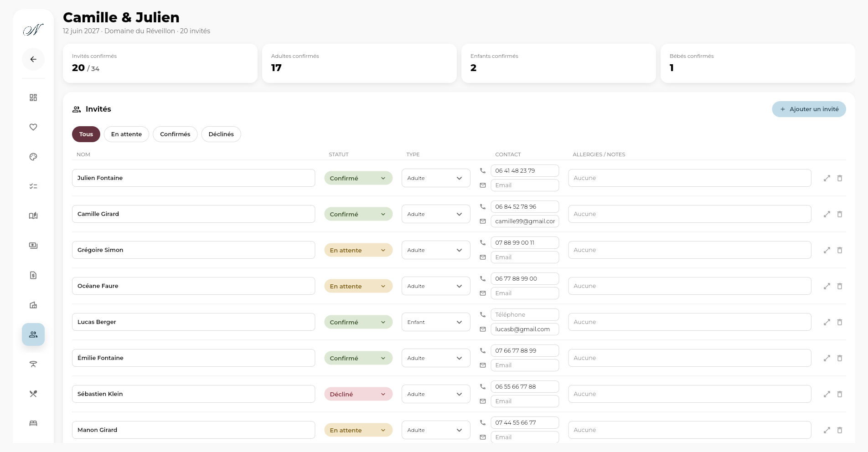This screenshot has height=452, width=868.
Task: Click Email field for Grégoire Simon
Action: (525, 257)
